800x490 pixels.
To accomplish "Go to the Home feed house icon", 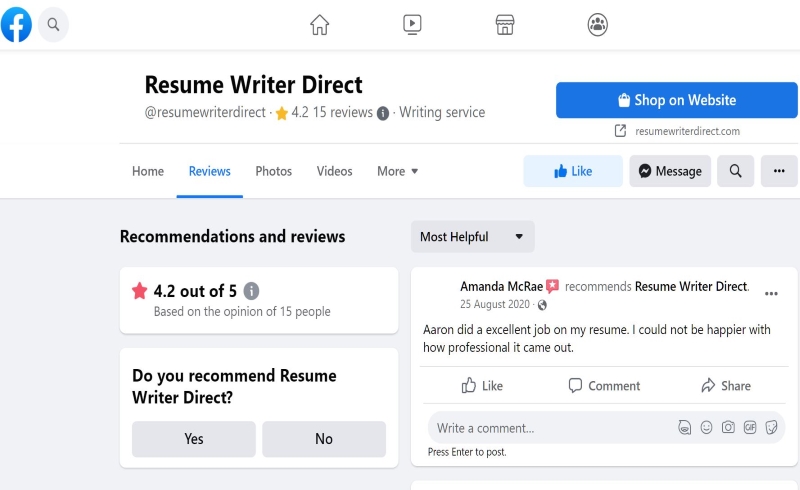I will [319, 24].
